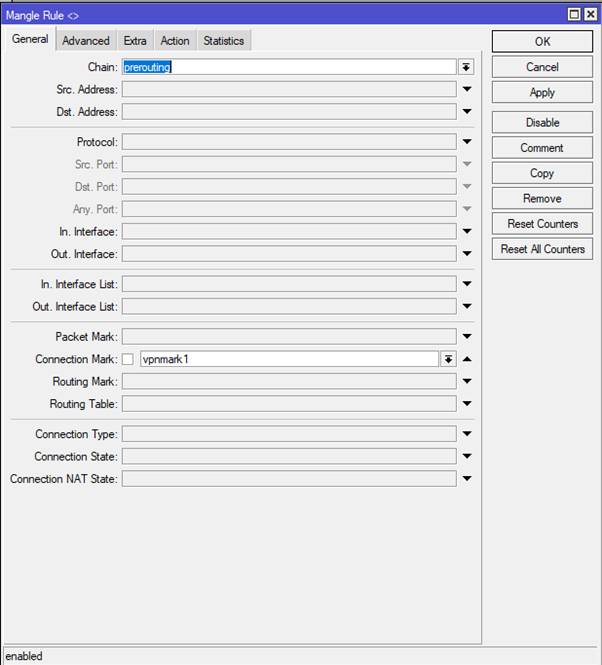The height and width of the screenshot is (665, 602).
Task: Apply the mangle rule changes
Action: 542,92
